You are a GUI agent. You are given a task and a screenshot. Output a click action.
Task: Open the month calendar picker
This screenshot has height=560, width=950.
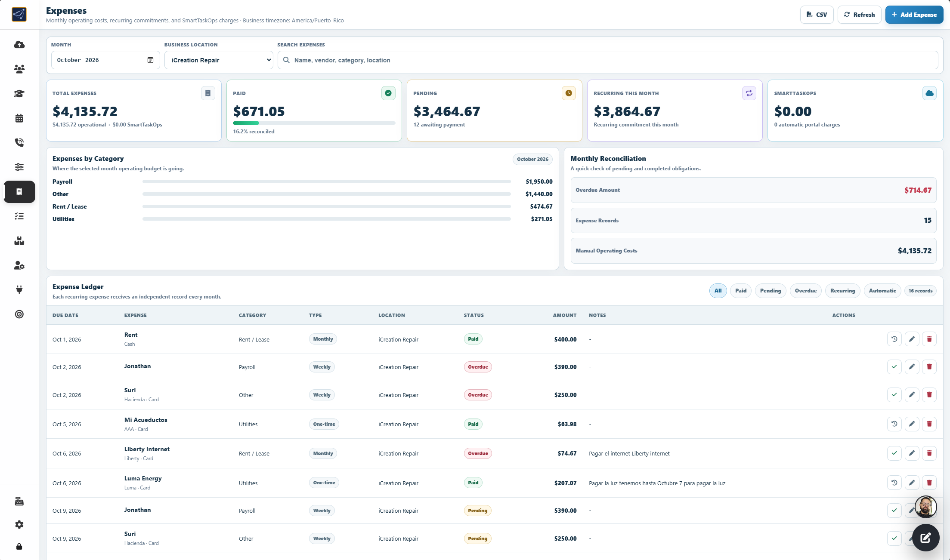150,60
